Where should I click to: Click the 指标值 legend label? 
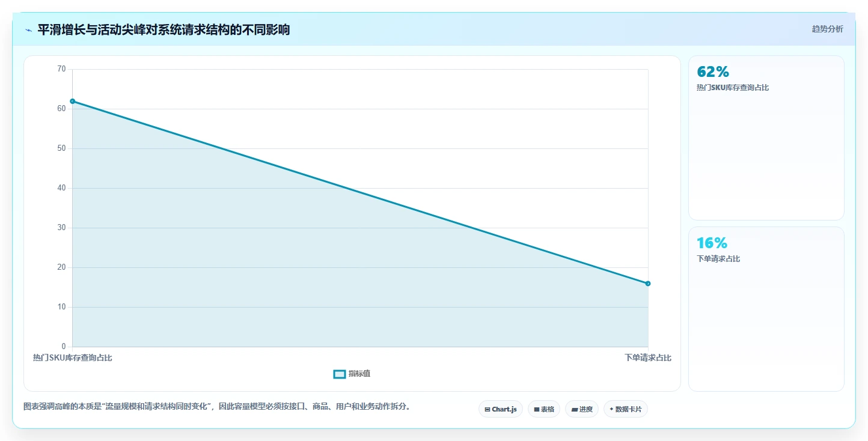tap(359, 374)
